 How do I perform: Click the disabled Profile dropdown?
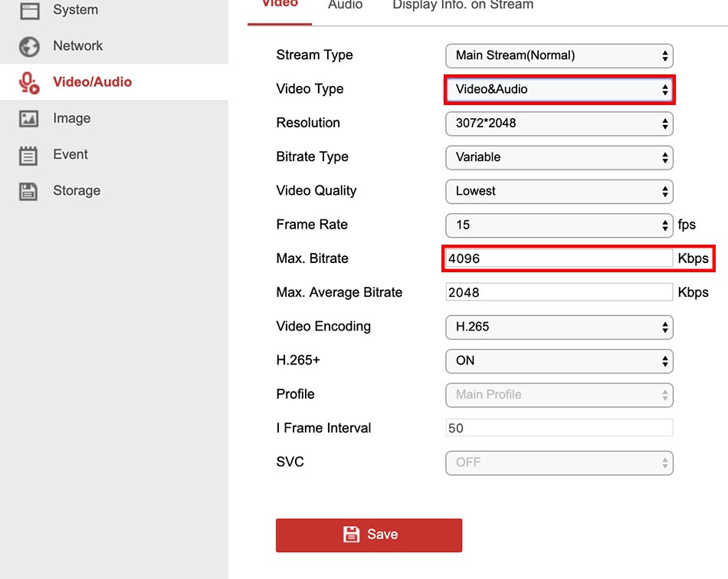point(559,395)
